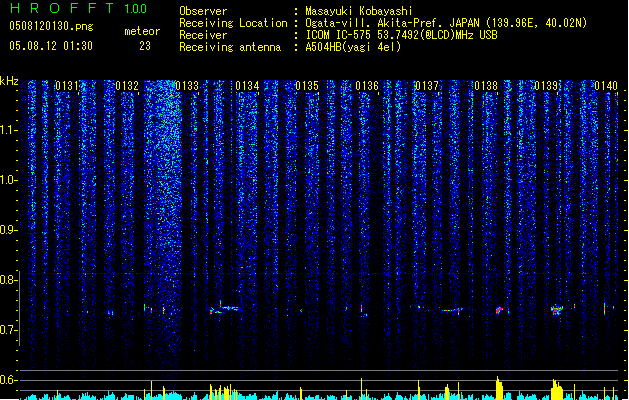Click the red meteor echo near 0138
Image resolution: width=629 pixels, height=400 pixels.
click(499, 310)
